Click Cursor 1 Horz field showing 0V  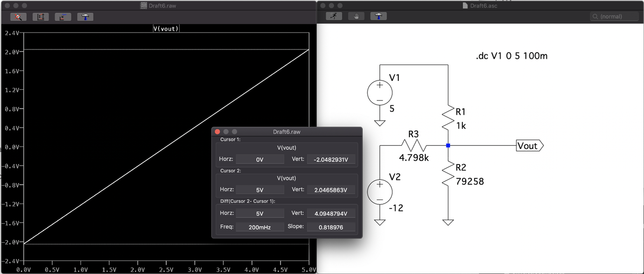pos(260,160)
